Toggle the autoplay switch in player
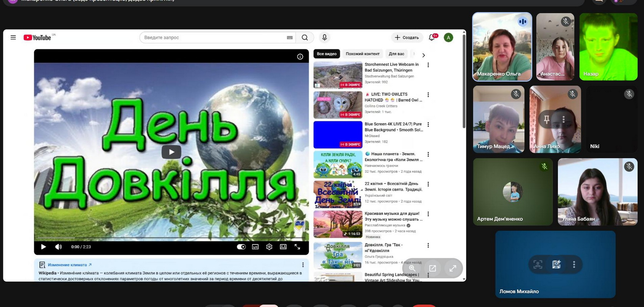Screen dimensions: 644x307 pyautogui.click(x=241, y=247)
